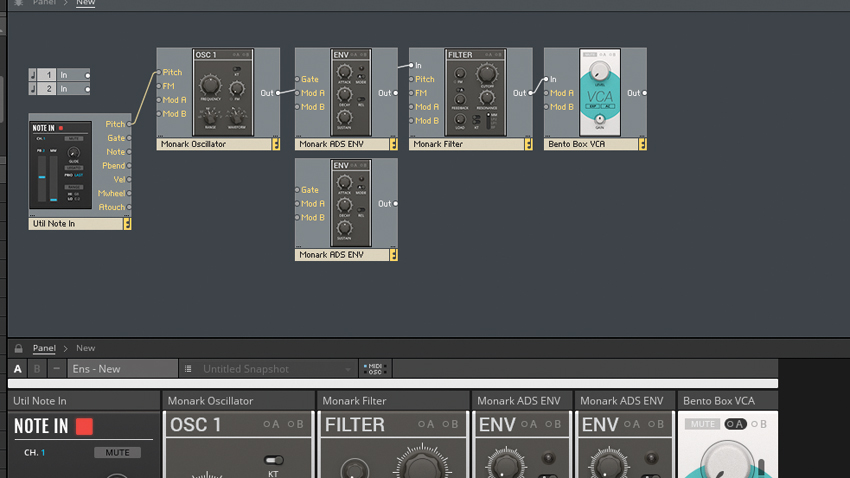Click the Panel breadcrumb link
The height and width of the screenshot is (478, 850).
coord(44,348)
